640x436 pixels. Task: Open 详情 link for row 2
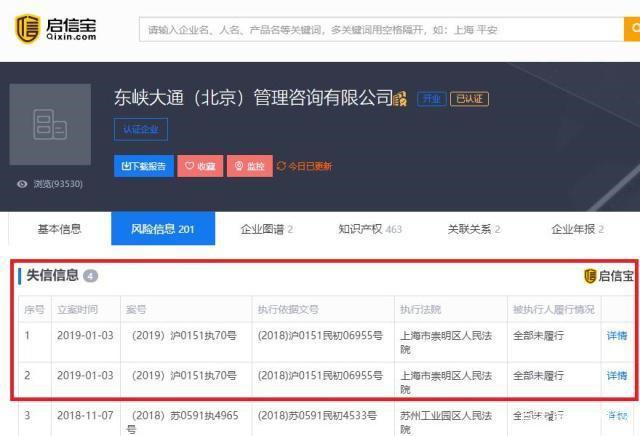tap(617, 375)
